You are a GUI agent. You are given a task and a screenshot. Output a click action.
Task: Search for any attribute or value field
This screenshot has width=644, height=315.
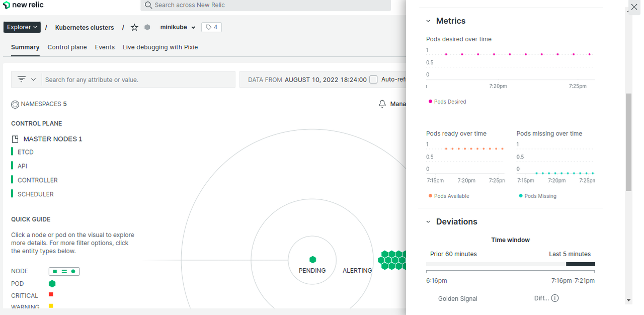tap(138, 80)
